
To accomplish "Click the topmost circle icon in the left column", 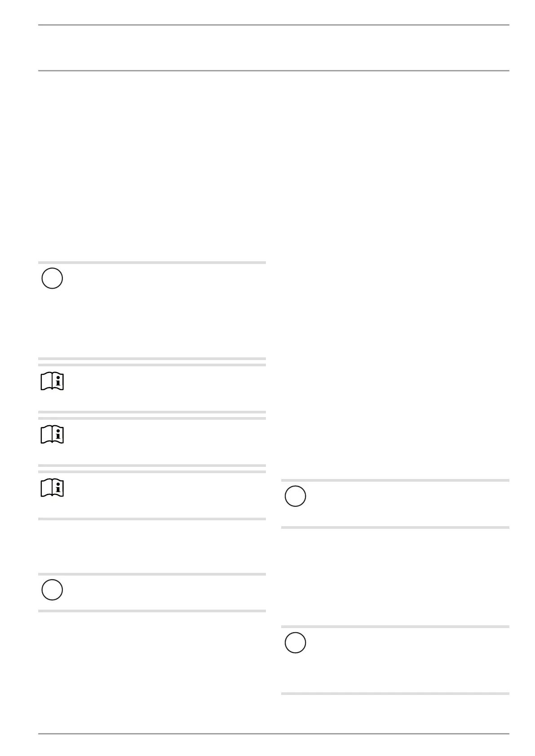I will pos(52,278).
